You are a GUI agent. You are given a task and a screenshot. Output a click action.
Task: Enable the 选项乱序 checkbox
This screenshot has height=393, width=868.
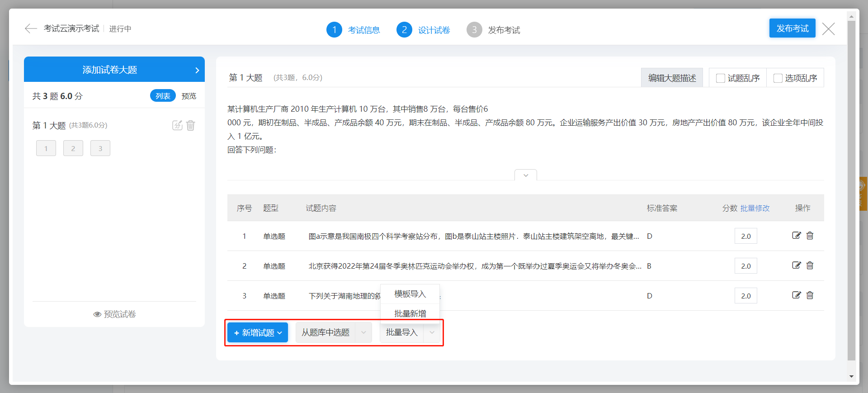click(778, 78)
